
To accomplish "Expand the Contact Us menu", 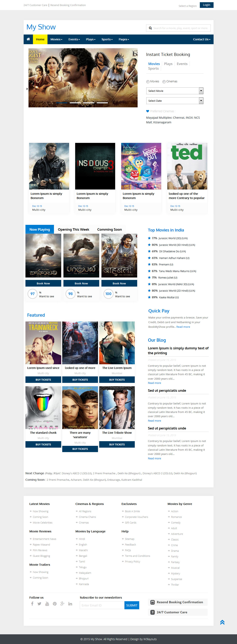I will point(201,39).
